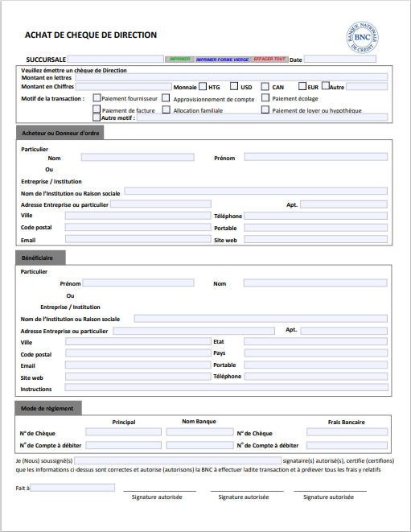Click the IMPRIMER FORME VIERGE button
The width and height of the screenshot is (411, 532).
(223, 60)
